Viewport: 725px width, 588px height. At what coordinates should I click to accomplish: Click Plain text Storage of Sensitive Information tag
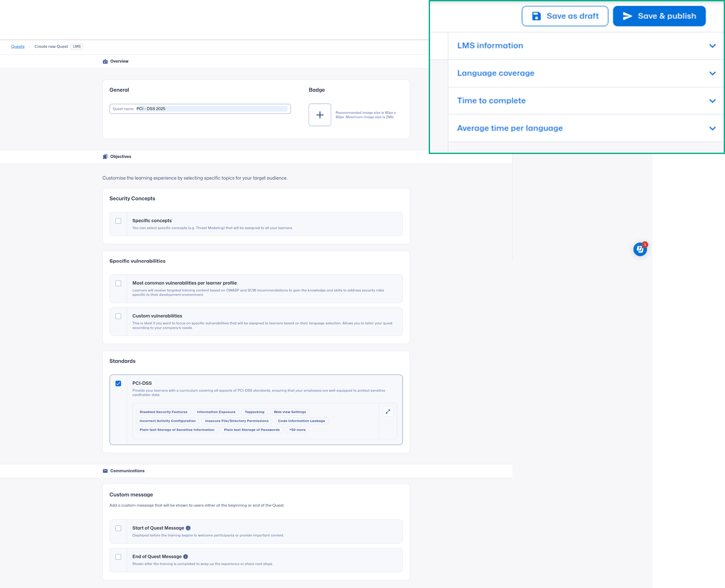(177, 430)
